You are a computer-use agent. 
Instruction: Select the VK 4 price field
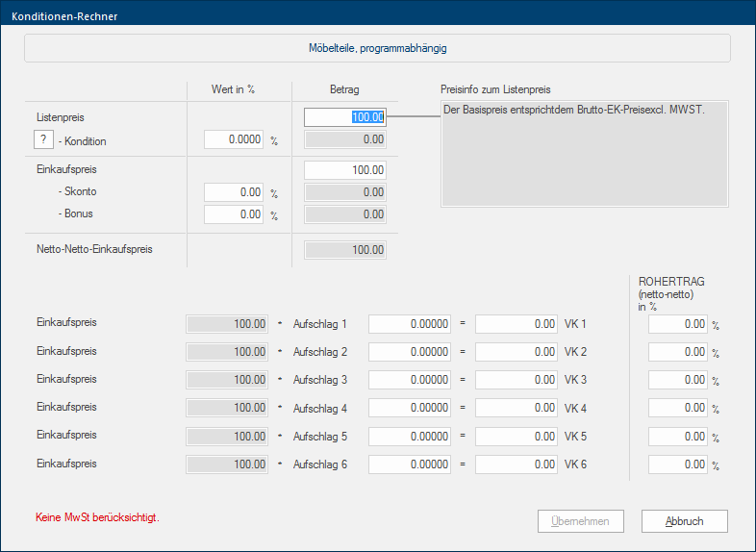tap(517, 408)
